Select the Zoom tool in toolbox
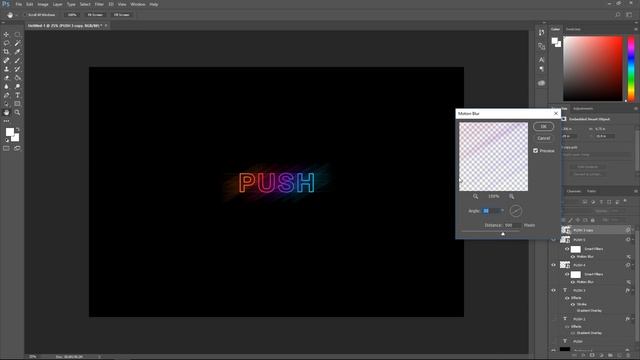The image size is (640, 360). point(17,112)
